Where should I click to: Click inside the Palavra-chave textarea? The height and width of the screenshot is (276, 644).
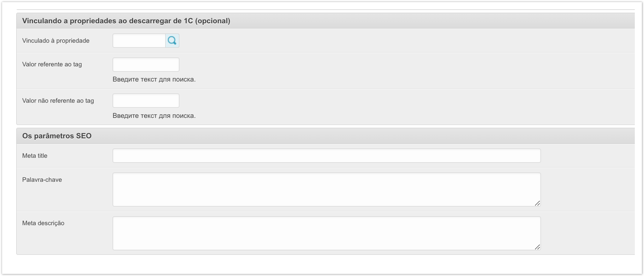(x=326, y=190)
